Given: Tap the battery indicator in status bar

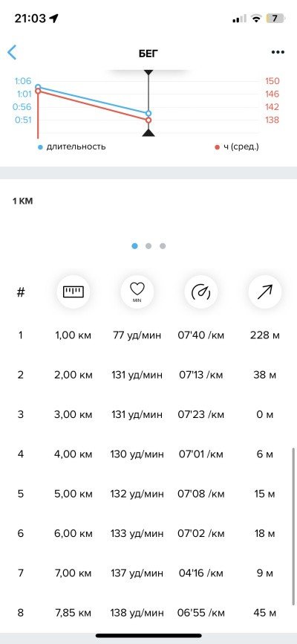Looking at the screenshot, I should point(275,19).
